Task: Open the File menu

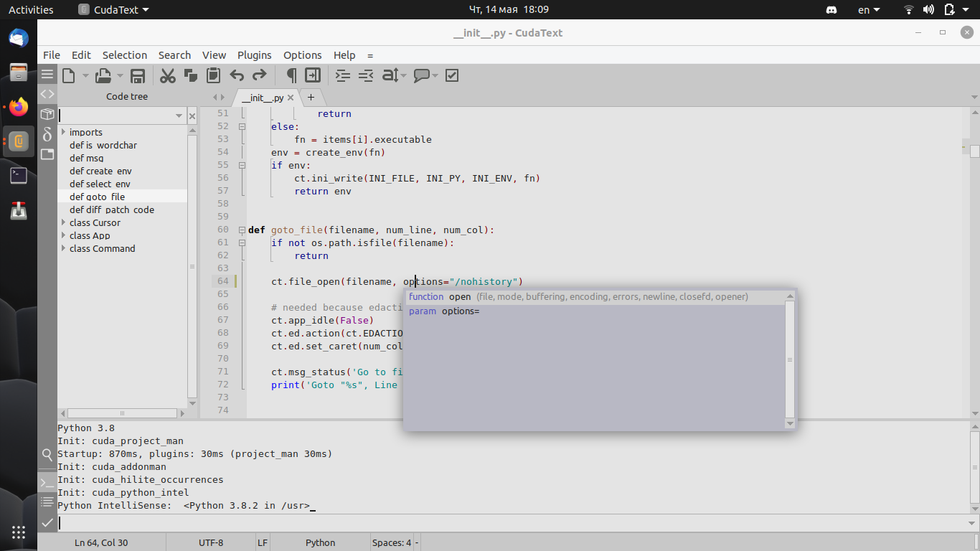Action: [52, 55]
